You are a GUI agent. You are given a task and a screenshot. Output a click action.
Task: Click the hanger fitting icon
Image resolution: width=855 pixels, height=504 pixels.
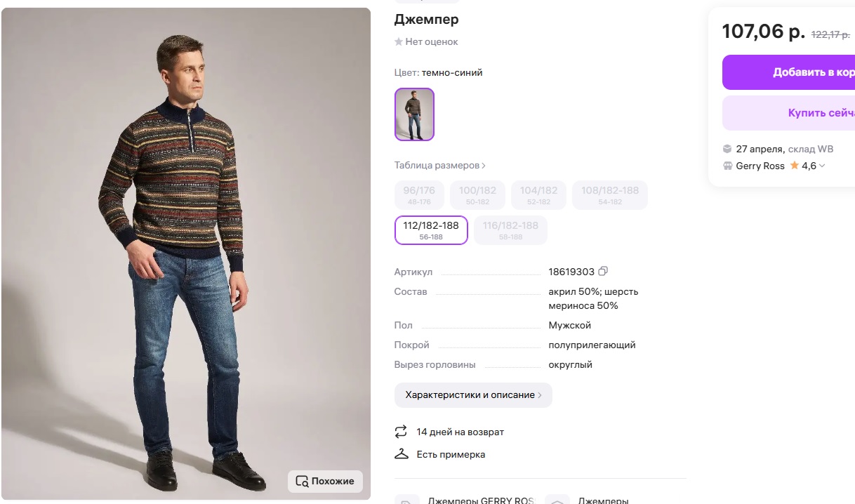click(402, 454)
